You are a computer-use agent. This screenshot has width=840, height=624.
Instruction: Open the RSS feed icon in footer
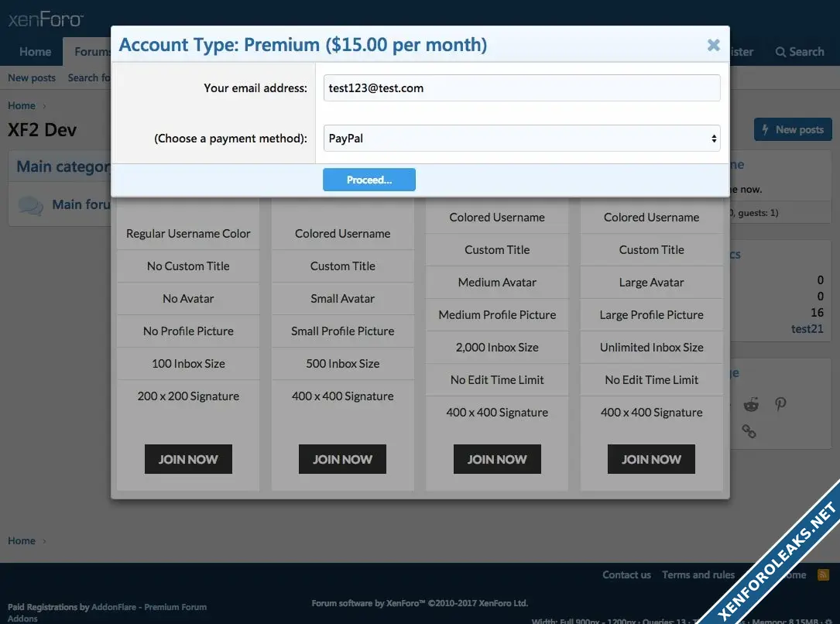click(823, 574)
